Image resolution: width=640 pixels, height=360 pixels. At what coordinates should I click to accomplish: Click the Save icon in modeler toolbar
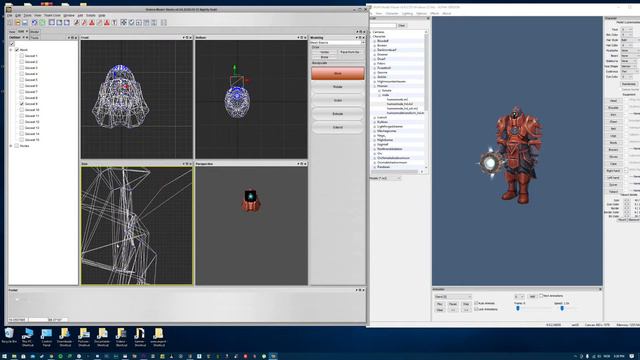[x=25, y=23]
